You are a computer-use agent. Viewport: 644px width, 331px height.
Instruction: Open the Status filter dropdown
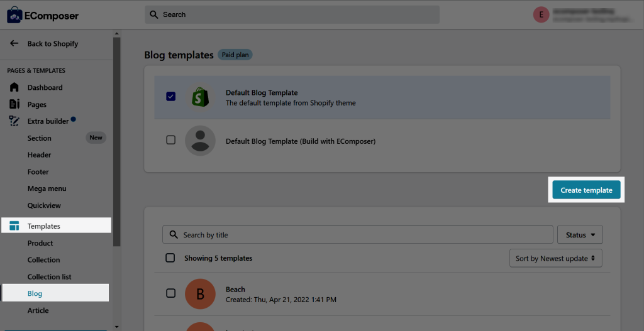pos(580,235)
